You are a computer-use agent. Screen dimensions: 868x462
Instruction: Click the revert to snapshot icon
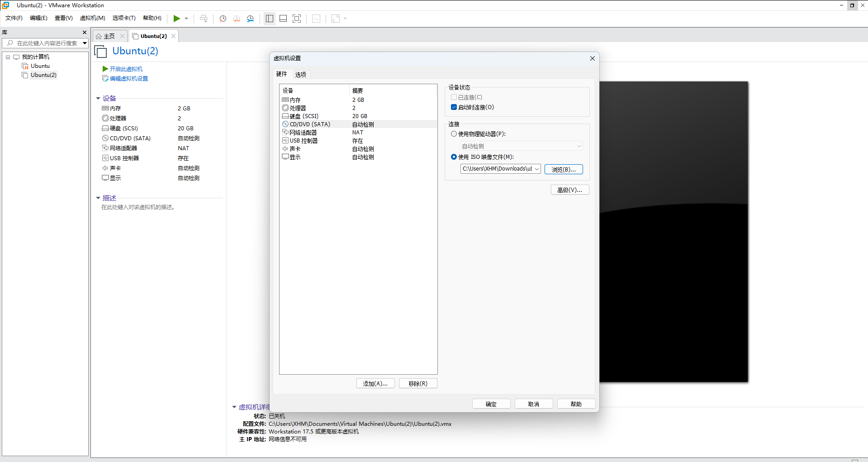click(x=237, y=19)
